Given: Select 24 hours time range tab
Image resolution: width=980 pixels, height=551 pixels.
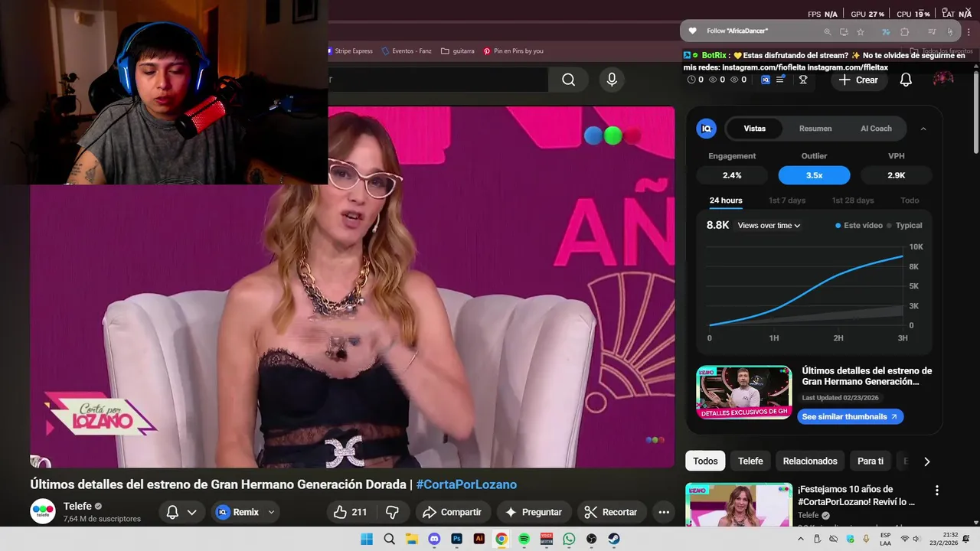Looking at the screenshot, I should [726, 201].
